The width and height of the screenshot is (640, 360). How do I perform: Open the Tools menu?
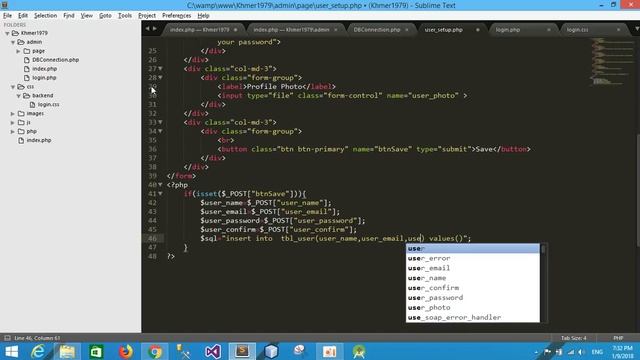125,16
